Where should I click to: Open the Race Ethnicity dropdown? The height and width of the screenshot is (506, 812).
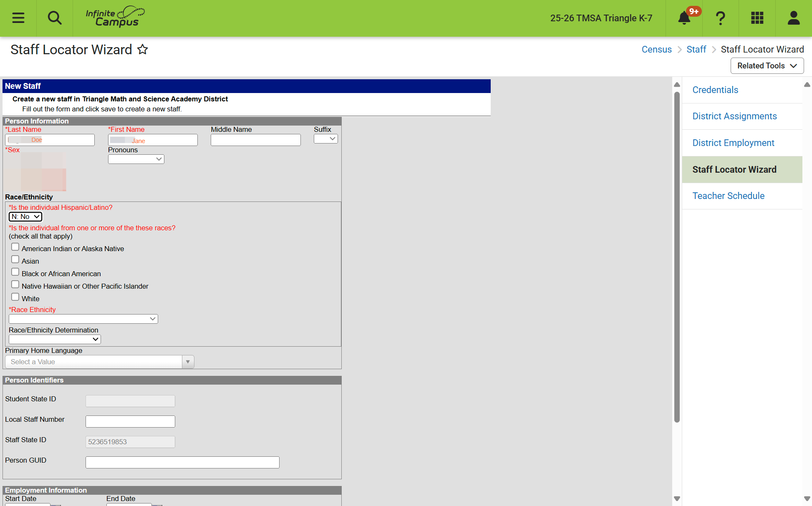pos(83,319)
